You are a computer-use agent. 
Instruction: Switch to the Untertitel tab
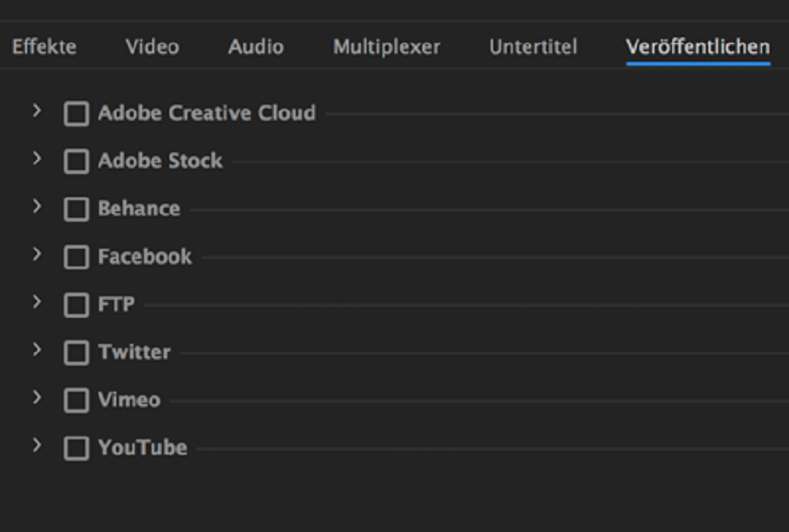[x=533, y=47]
